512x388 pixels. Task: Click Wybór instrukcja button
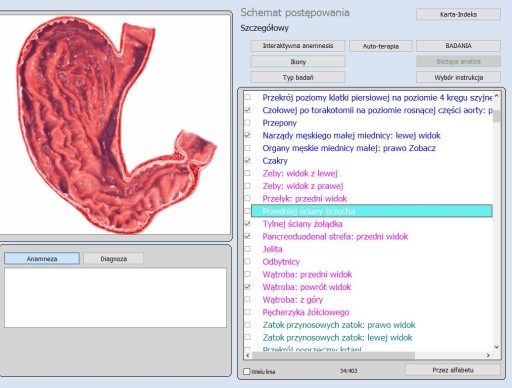(458, 77)
